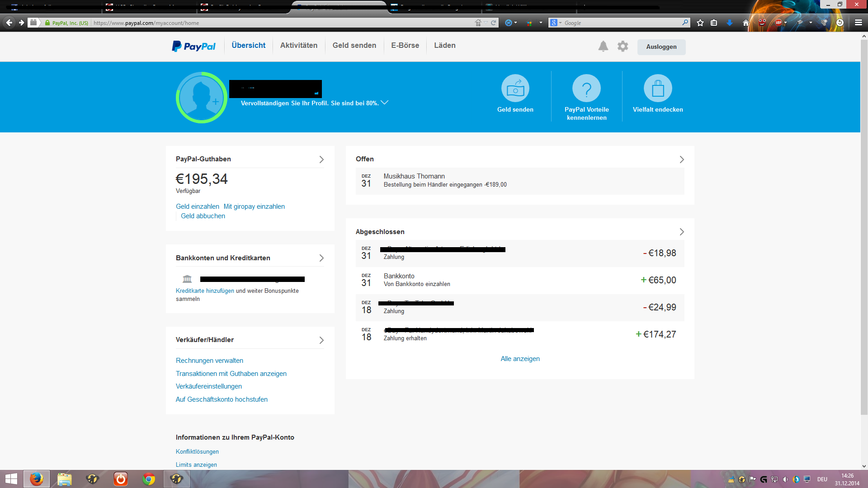
Task: Open the Windows Start button
Action: pyautogui.click(x=11, y=479)
